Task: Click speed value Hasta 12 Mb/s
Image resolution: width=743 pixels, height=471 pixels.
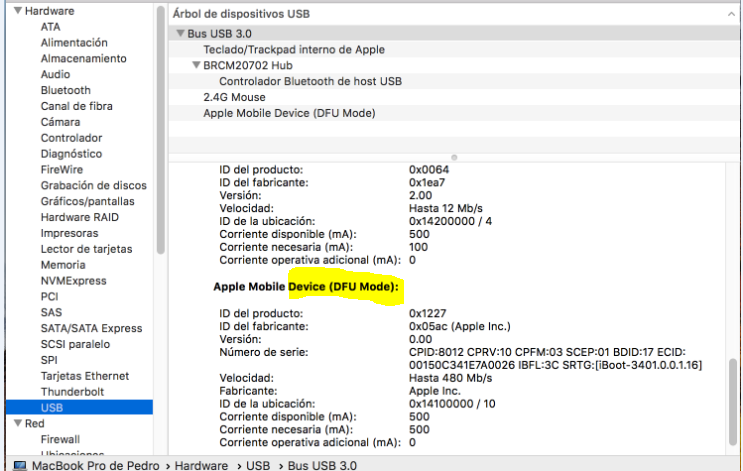Action: [x=446, y=208]
